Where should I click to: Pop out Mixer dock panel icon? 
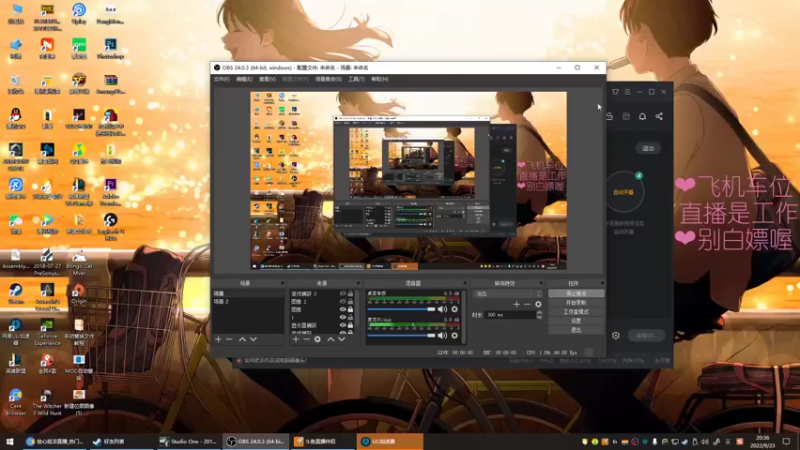click(x=464, y=283)
